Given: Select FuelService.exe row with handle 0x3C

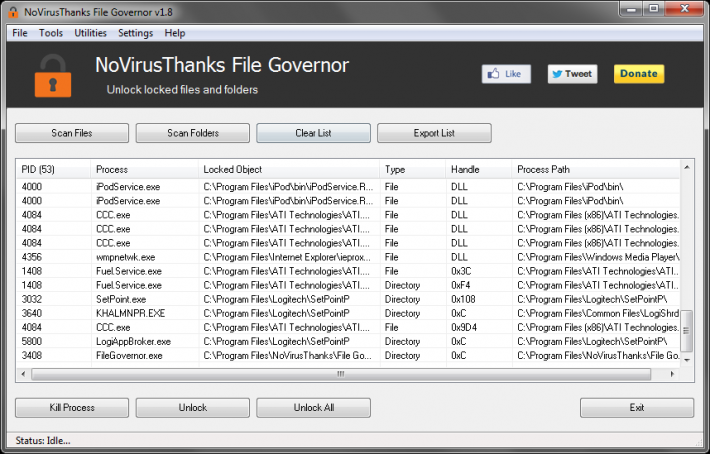Looking at the screenshot, I should click(x=348, y=271).
